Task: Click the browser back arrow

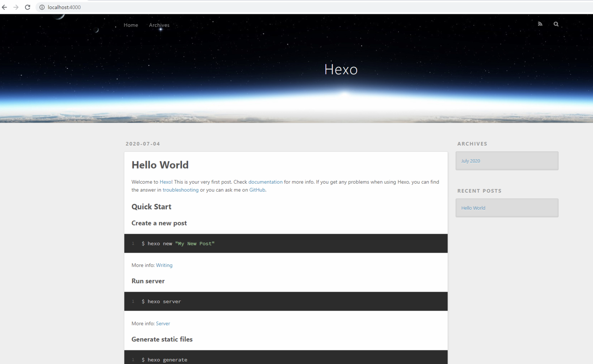Action: pyautogui.click(x=4, y=7)
